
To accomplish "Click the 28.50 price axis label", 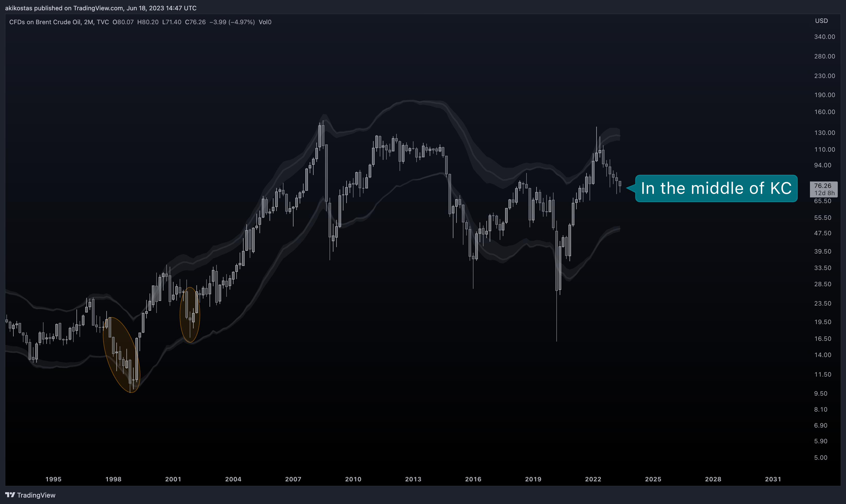I will (x=823, y=284).
